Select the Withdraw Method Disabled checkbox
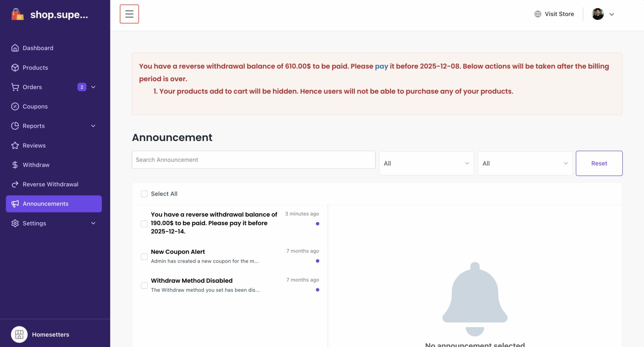 (144, 286)
